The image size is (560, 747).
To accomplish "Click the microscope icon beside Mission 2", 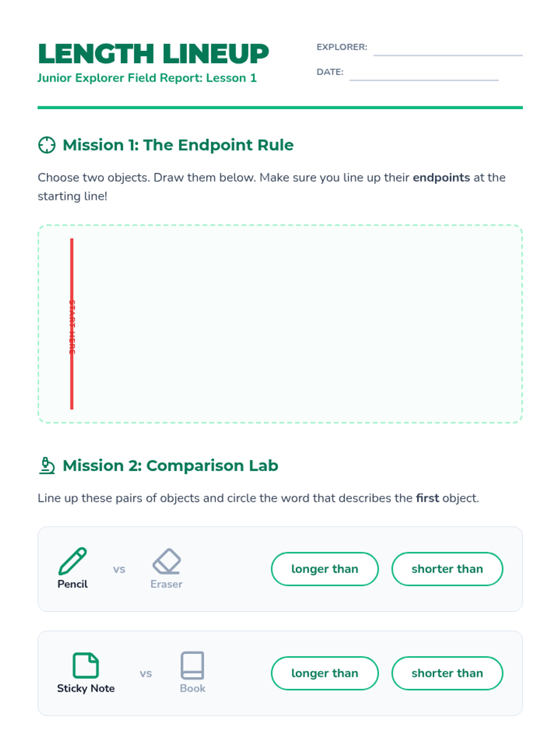I will click(47, 465).
